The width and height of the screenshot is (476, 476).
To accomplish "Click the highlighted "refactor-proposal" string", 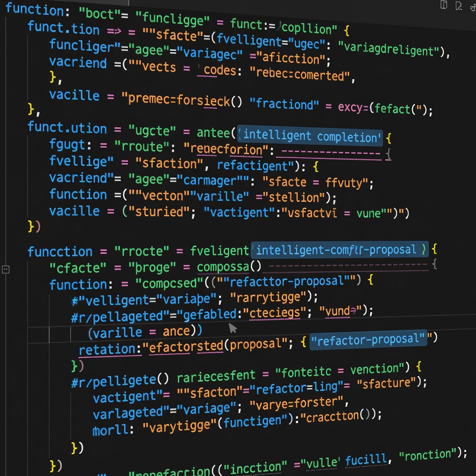I will (x=368, y=340).
